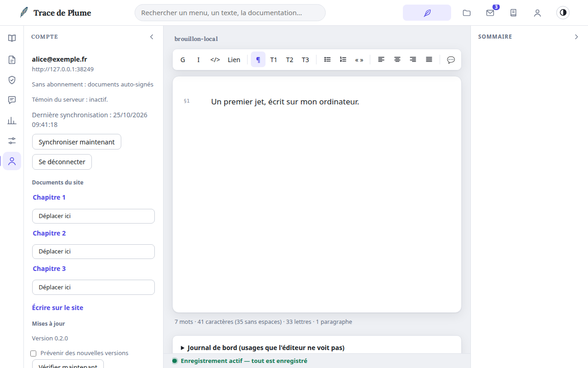Open the comments icon in left sidebar
The image size is (588, 368).
[12, 100]
